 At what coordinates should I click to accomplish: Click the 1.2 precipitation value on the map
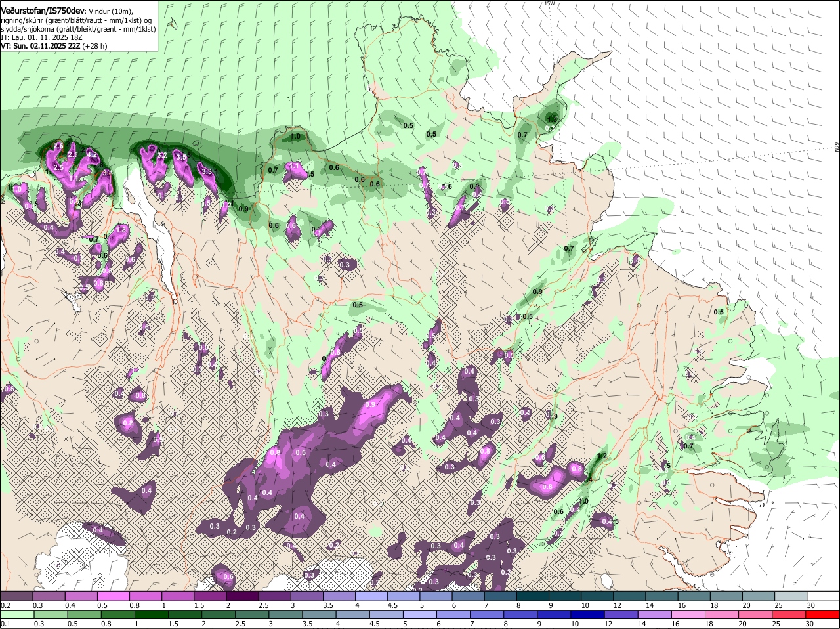[602, 456]
